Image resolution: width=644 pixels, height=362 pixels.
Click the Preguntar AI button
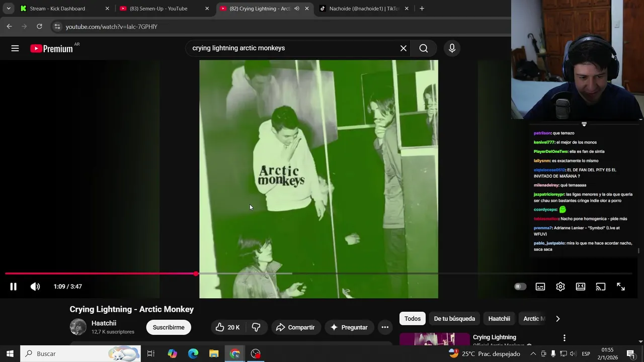[x=349, y=327]
